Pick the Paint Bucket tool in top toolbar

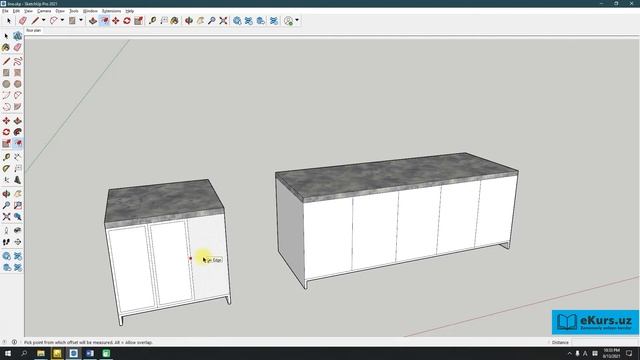point(175,20)
